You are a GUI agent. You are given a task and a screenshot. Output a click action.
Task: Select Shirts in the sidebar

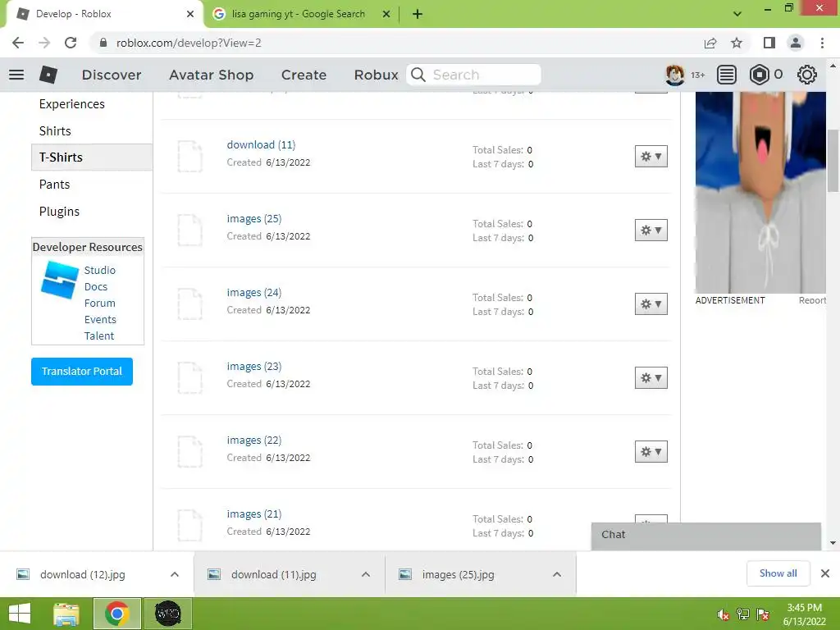pos(55,130)
